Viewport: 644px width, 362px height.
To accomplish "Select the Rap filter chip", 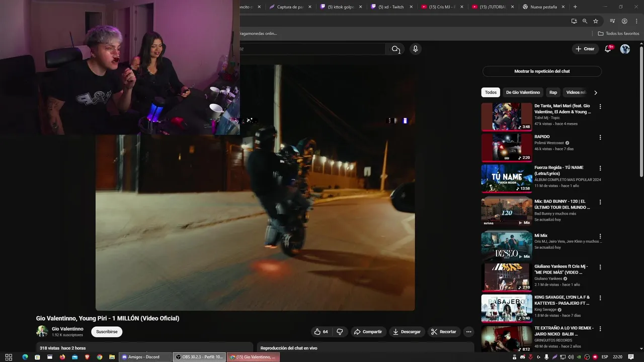I will pyautogui.click(x=553, y=93).
